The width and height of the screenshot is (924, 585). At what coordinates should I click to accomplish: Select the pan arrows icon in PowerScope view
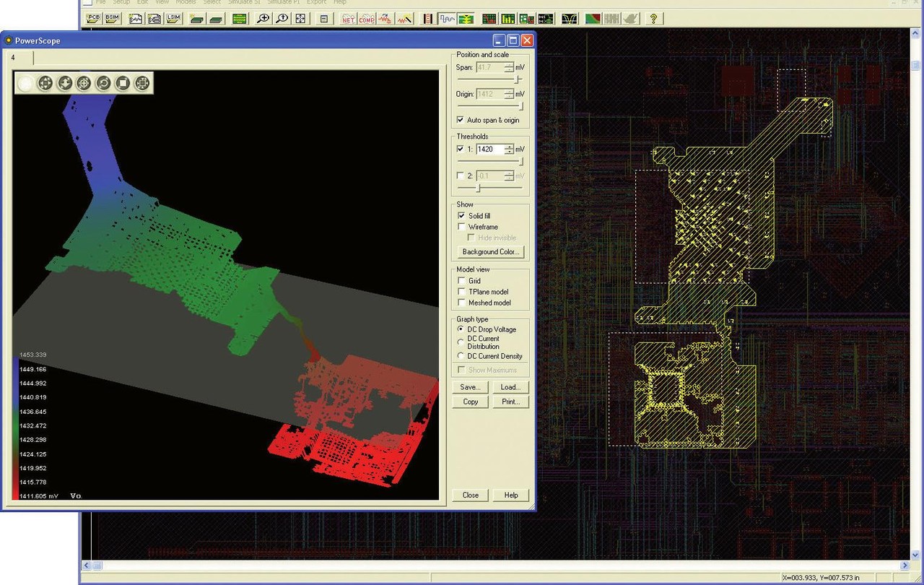45,83
